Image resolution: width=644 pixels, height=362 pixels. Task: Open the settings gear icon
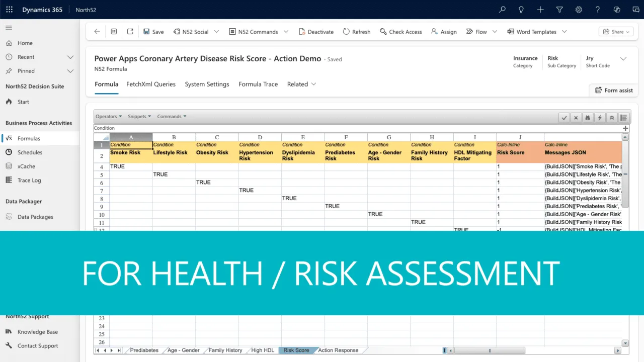(579, 10)
